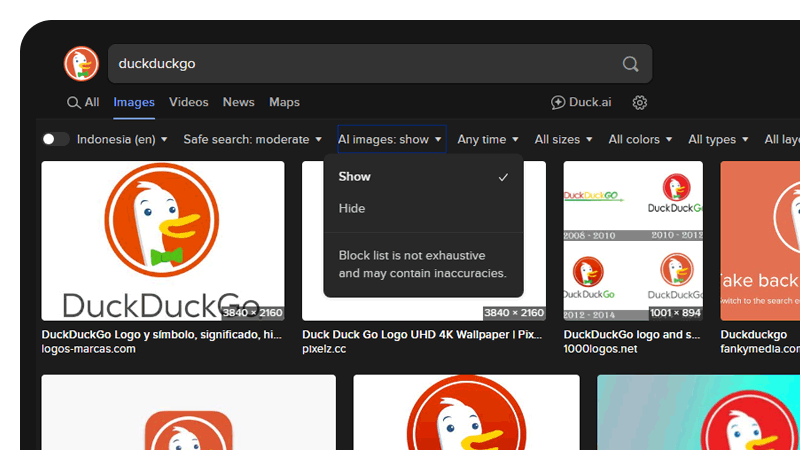Click the pixelz.cc source link
The height and width of the screenshot is (450, 800).
(x=324, y=349)
